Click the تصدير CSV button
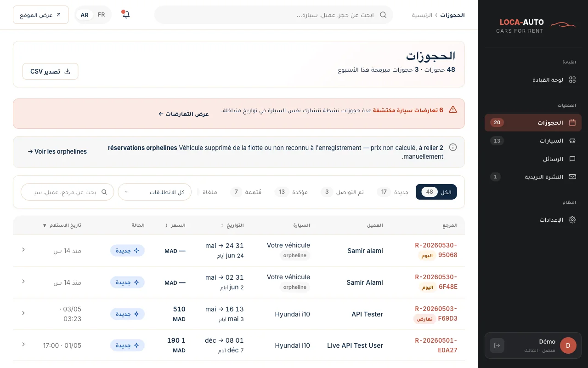The image size is (588, 368). click(51, 71)
